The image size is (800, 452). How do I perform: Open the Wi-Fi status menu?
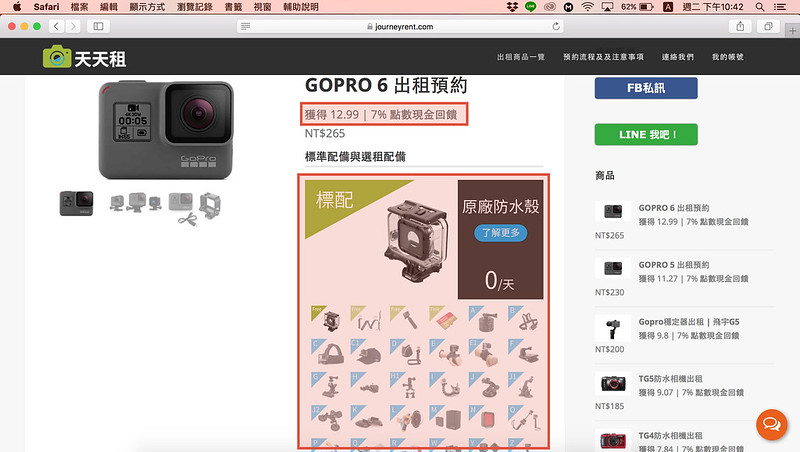click(x=588, y=7)
